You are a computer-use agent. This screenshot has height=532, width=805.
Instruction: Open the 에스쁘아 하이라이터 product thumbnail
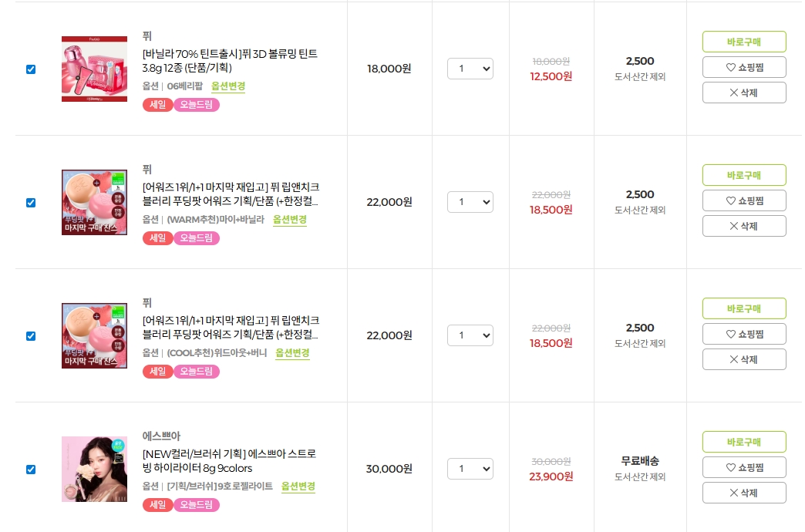point(94,469)
